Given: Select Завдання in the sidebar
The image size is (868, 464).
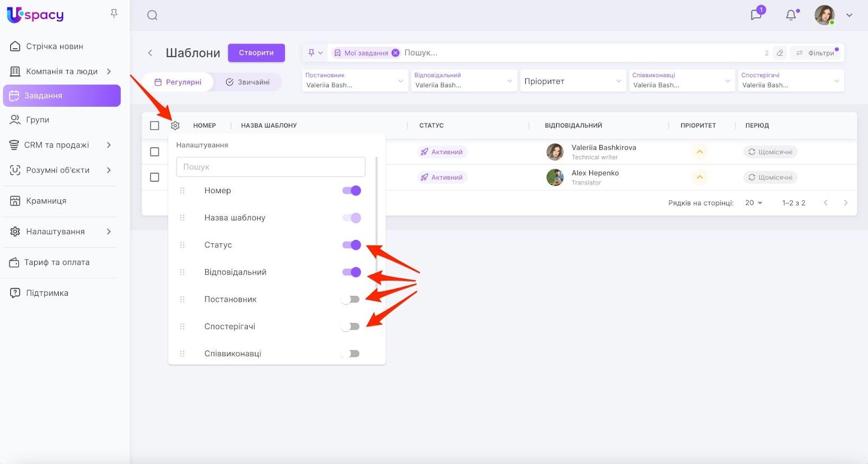Looking at the screenshot, I should pyautogui.click(x=62, y=96).
